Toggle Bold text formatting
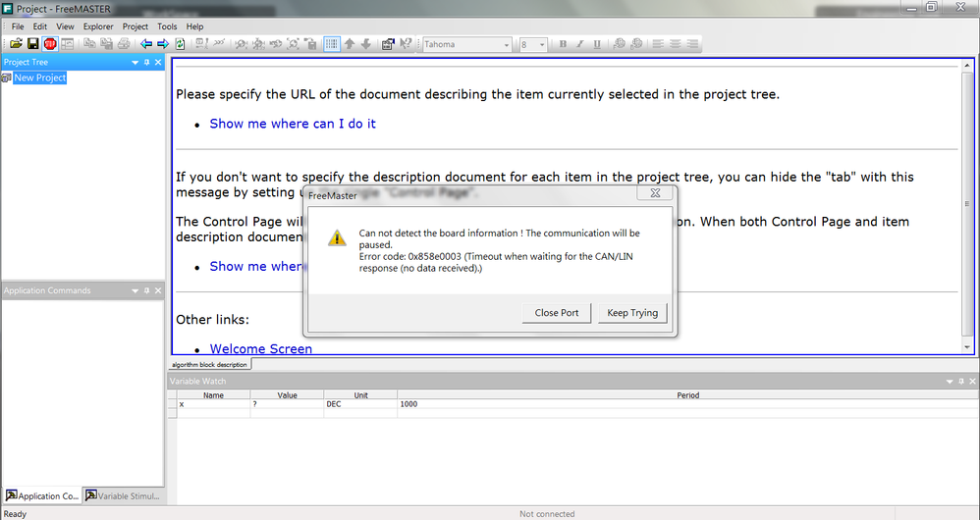The image size is (980, 520). pyautogui.click(x=563, y=44)
